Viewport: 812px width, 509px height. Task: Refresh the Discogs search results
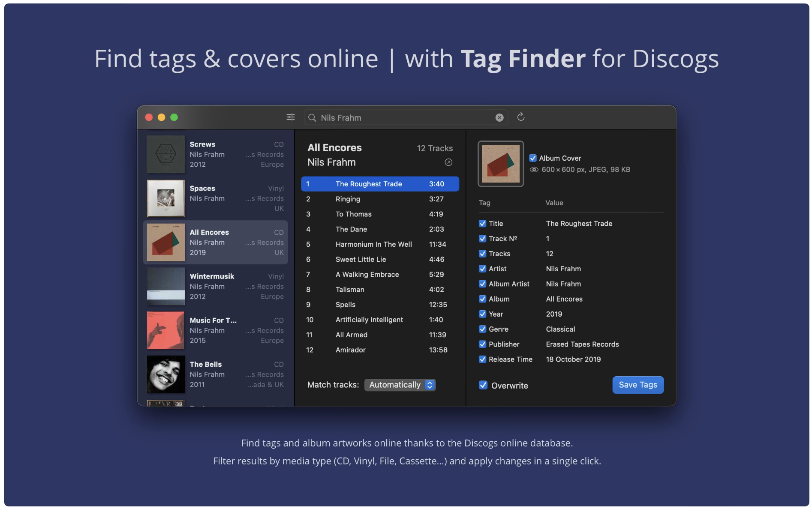tap(521, 117)
